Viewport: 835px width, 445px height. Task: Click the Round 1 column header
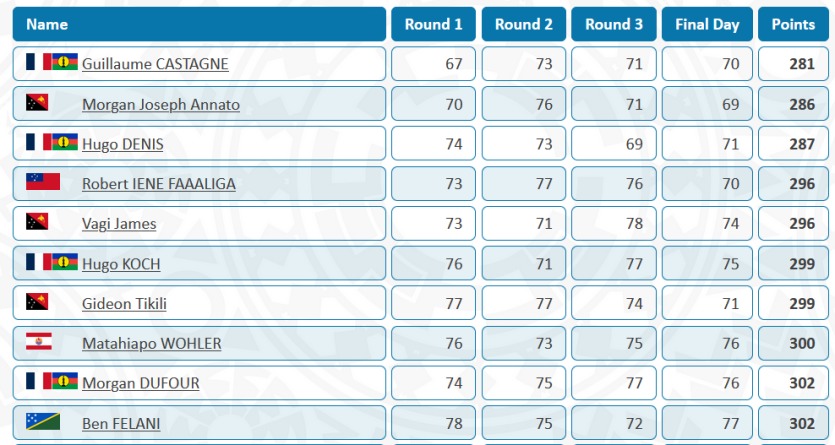point(434,24)
